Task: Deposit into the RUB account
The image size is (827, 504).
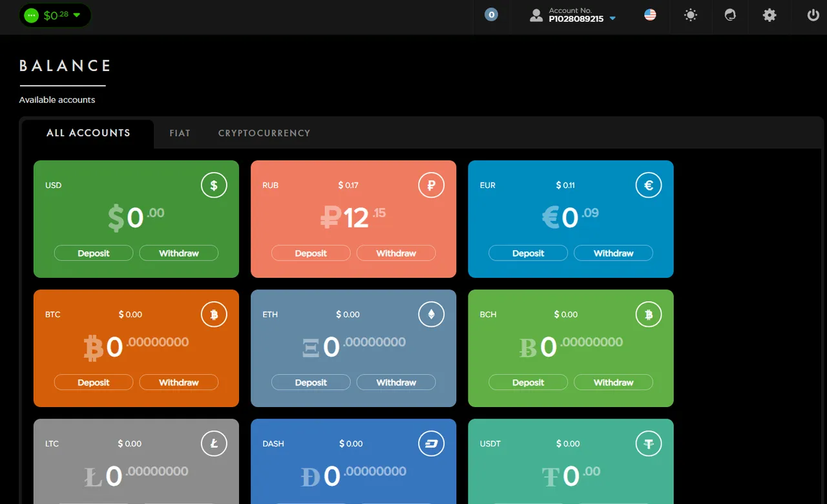Action: pos(311,253)
